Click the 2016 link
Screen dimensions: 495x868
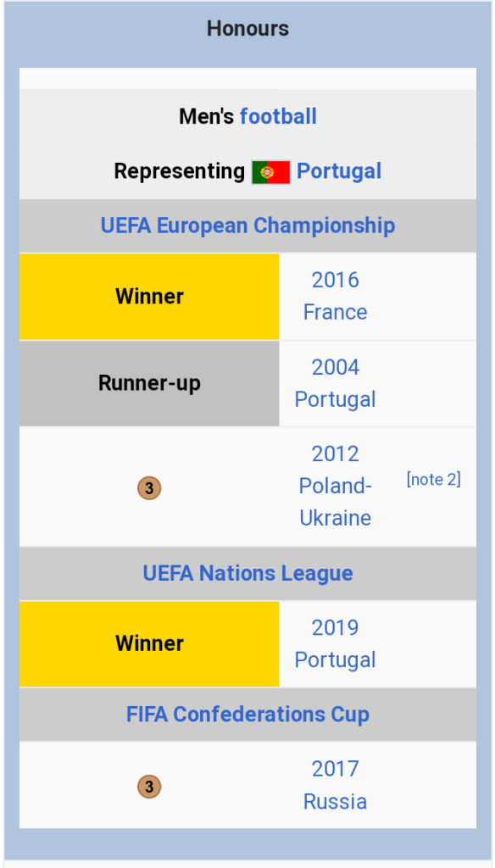click(335, 280)
